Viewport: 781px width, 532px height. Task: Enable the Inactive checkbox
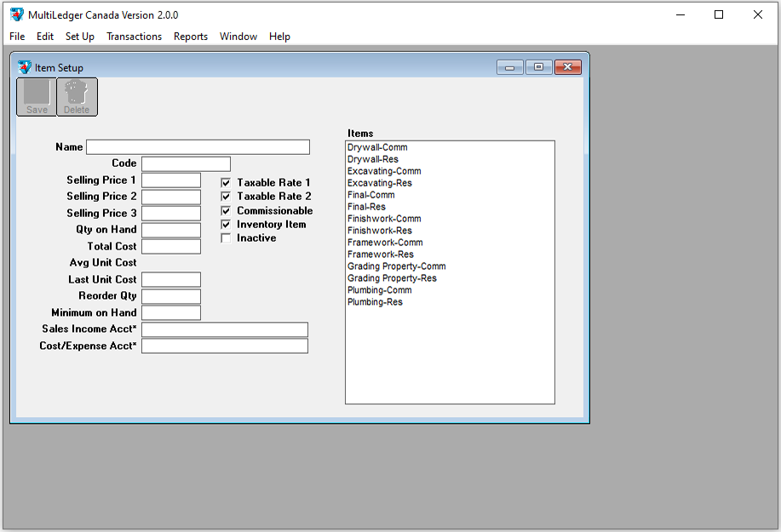point(226,238)
